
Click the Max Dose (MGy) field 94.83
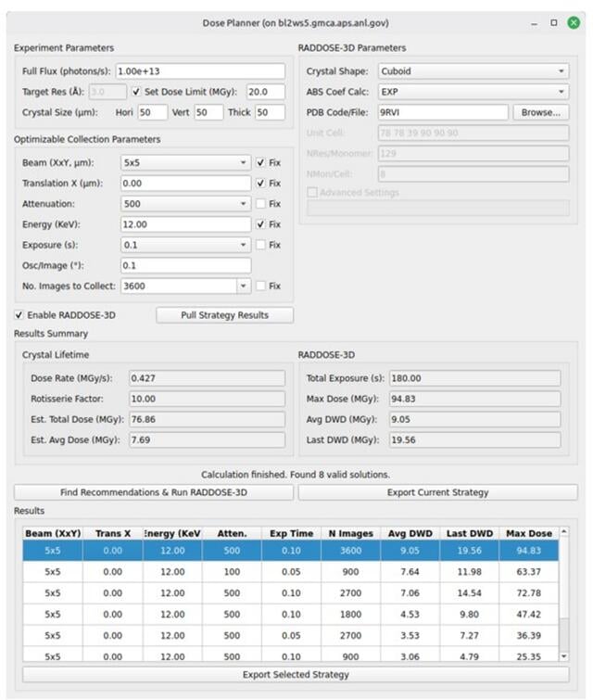tap(474, 399)
